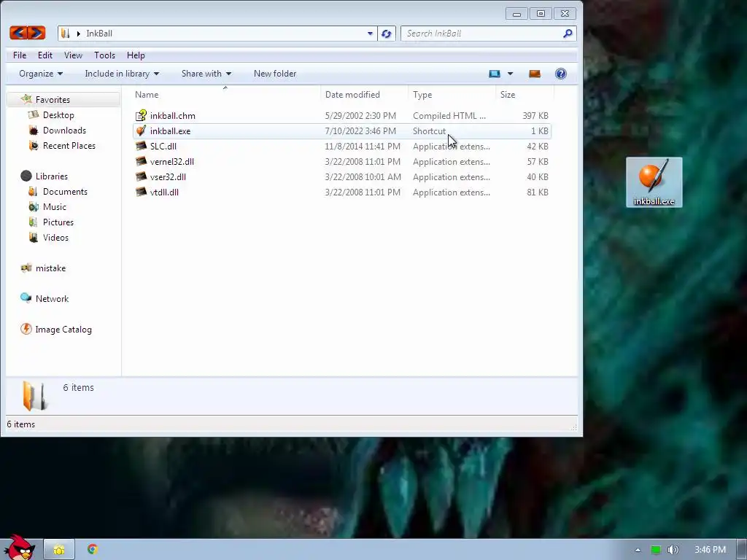747x560 pixels.
Task: Click the taskbar clock showing 3:46 PM
Action: pyautogui.click(x=710, y=550)
